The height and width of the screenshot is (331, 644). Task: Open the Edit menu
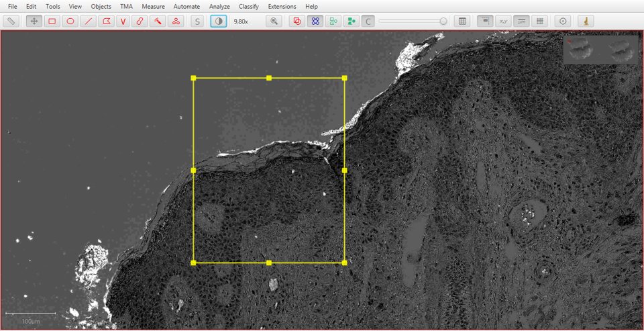coord(32,7)
